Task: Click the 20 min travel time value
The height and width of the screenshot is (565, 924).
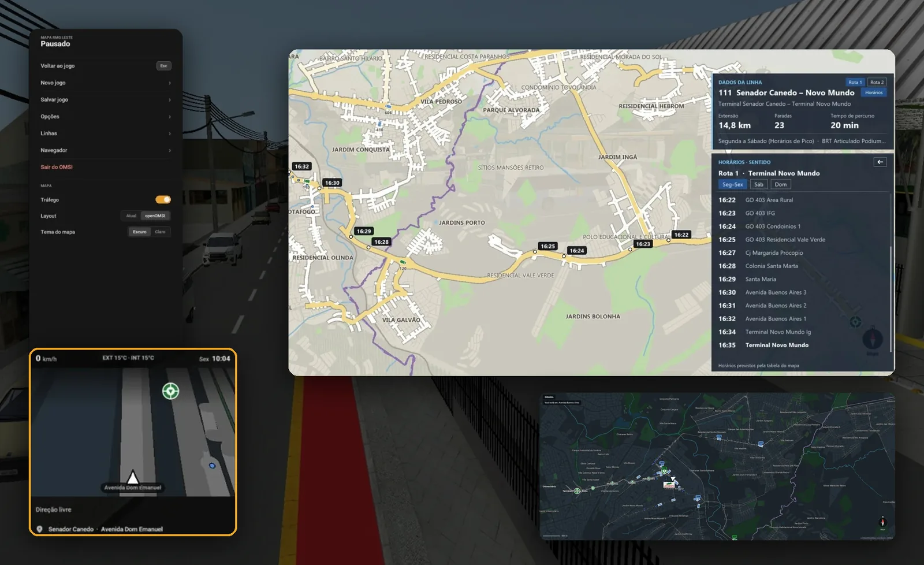Action: 844,125
